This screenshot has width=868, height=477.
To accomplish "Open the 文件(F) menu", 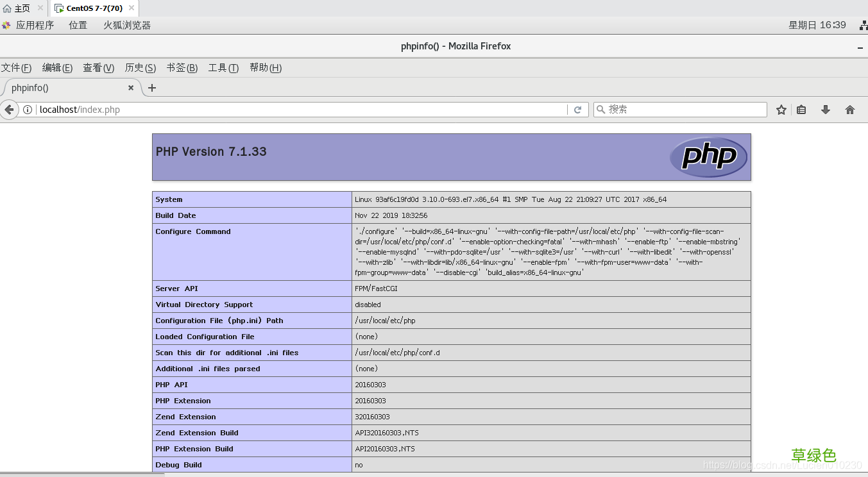I will (x=16, y=68).
